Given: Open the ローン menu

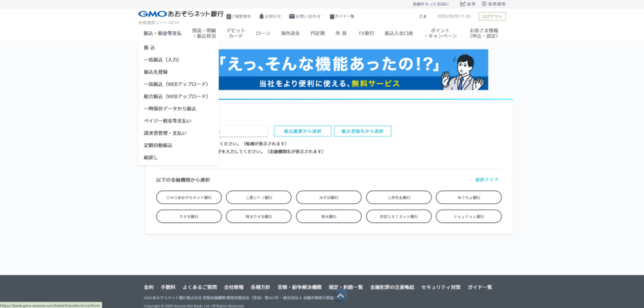Looking at the screenshot, I should [263, 33].
